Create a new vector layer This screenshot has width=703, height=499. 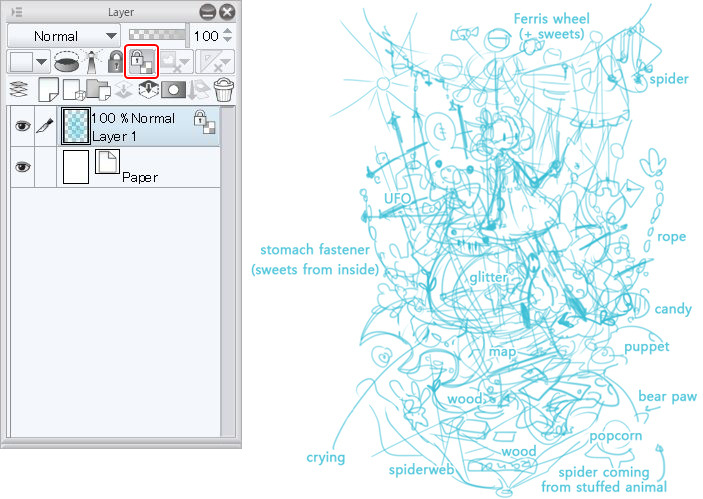coord(74,90)
